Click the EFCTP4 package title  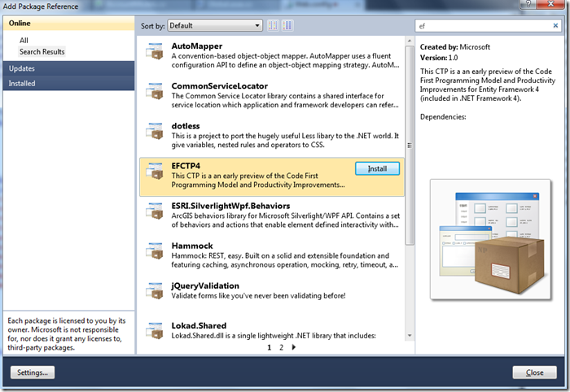coord(186,166)
